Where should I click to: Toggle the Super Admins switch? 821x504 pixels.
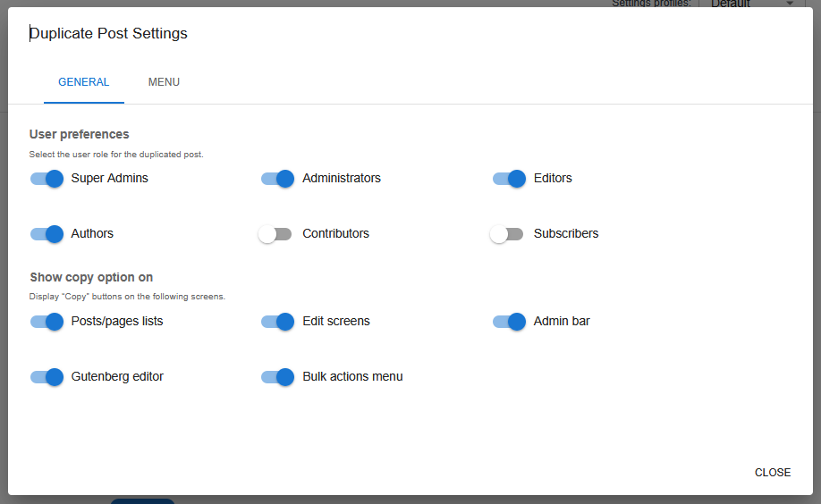47,179
